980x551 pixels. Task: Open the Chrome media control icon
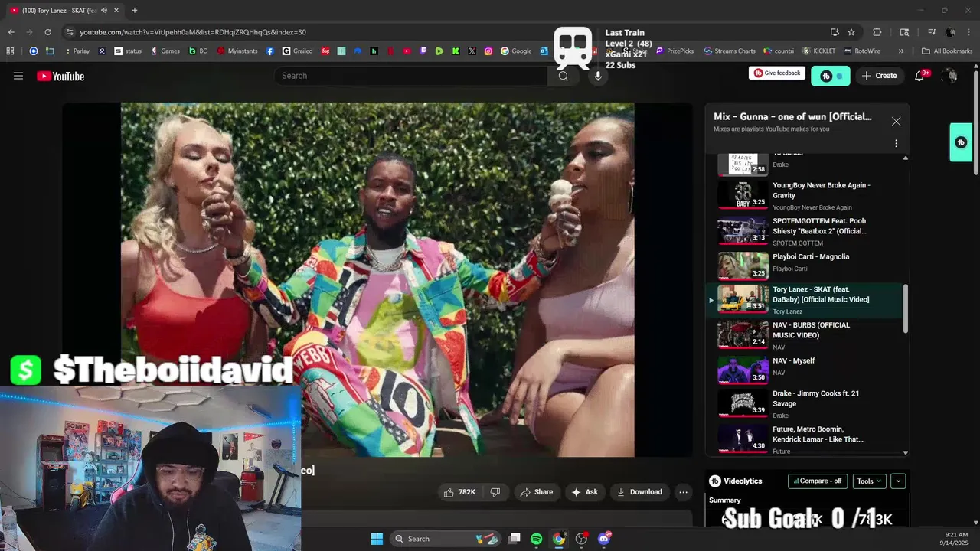tap(932, 32)
